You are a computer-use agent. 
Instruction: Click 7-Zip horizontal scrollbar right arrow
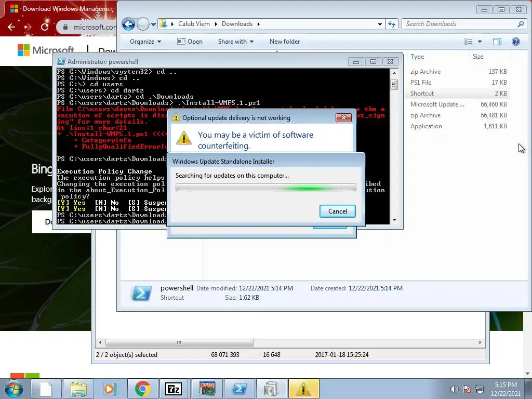pos(480,342)
